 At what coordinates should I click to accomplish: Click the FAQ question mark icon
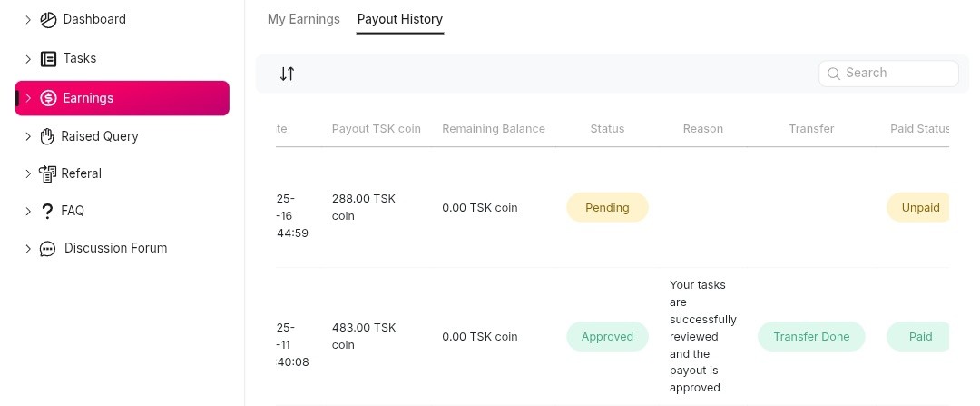click(x=48, y=211)
